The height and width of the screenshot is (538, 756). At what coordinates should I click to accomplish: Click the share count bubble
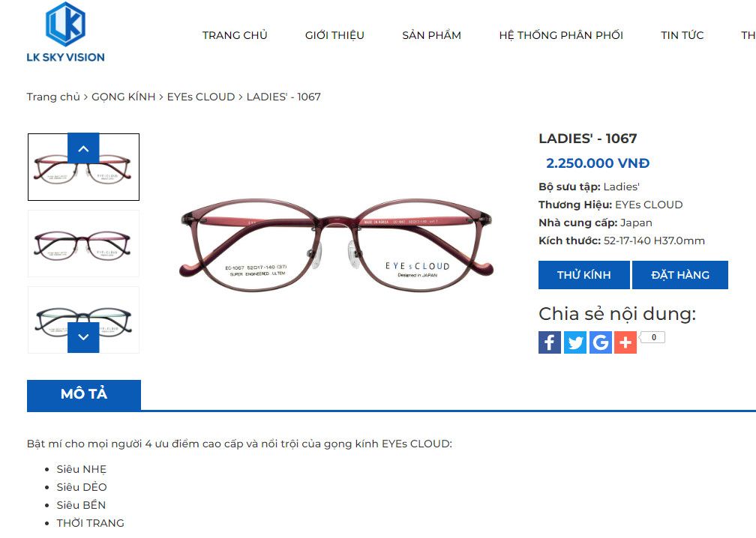[x=653, y=337]
